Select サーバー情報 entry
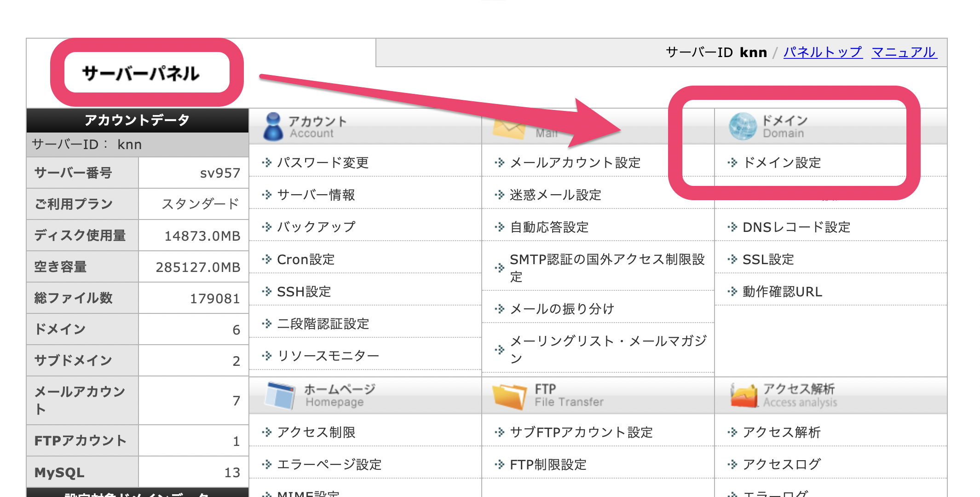Screen dimensions: 980x497 click(x=316, y=195)
